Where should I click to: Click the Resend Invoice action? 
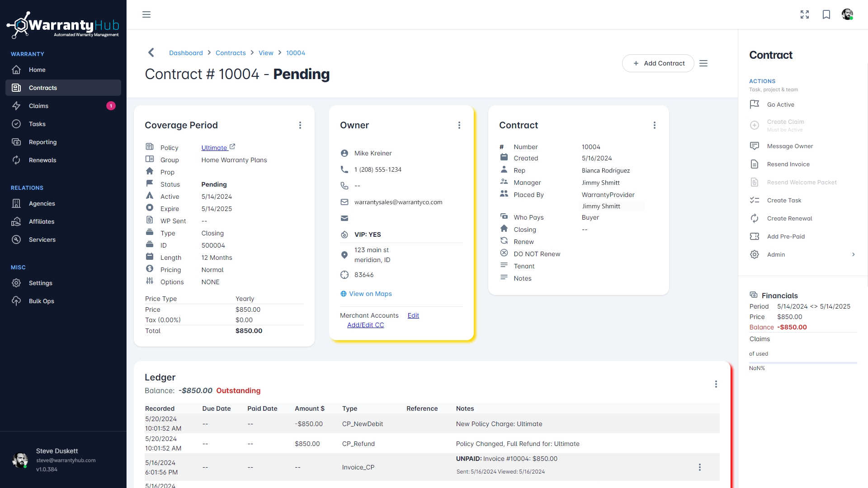[x=788, y=164]
